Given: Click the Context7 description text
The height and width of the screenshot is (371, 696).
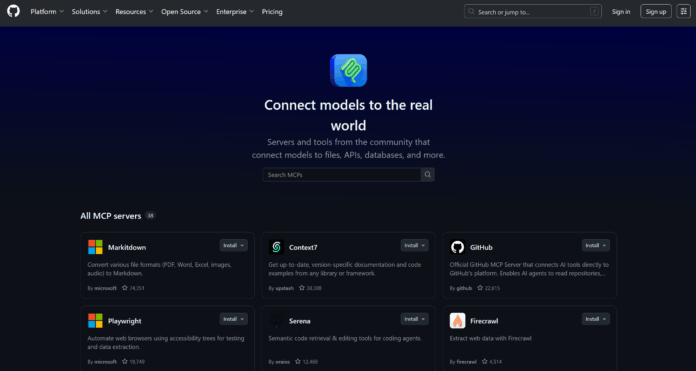Looking at the screenshot, I should [345, 269].
